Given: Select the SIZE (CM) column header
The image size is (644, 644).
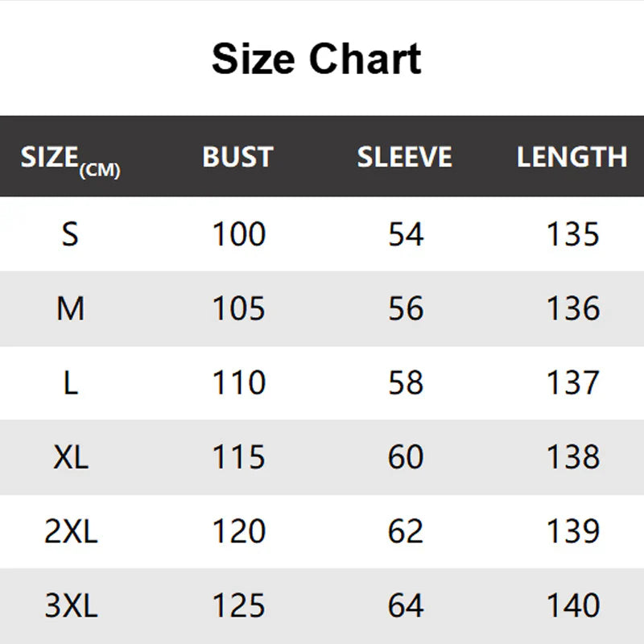Looking at the screenshot, I should point(70,159).
